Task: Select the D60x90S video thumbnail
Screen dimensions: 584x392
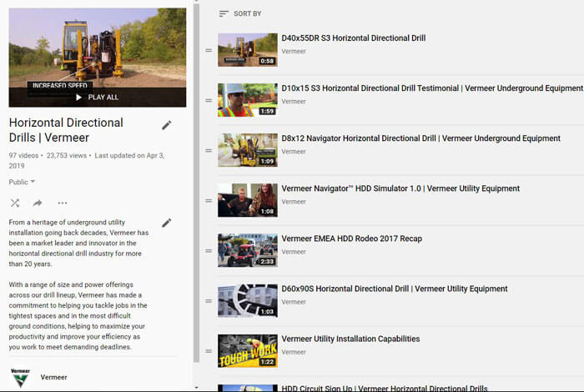Action: [x=247, y=300]
